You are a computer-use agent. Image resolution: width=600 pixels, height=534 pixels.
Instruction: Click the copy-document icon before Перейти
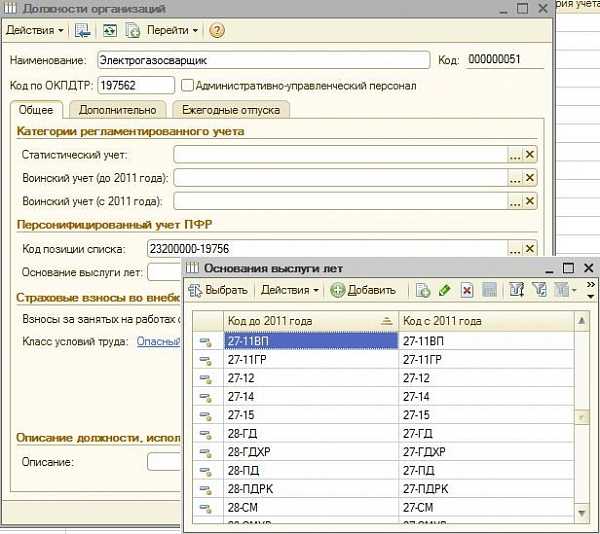pos(132,30)
